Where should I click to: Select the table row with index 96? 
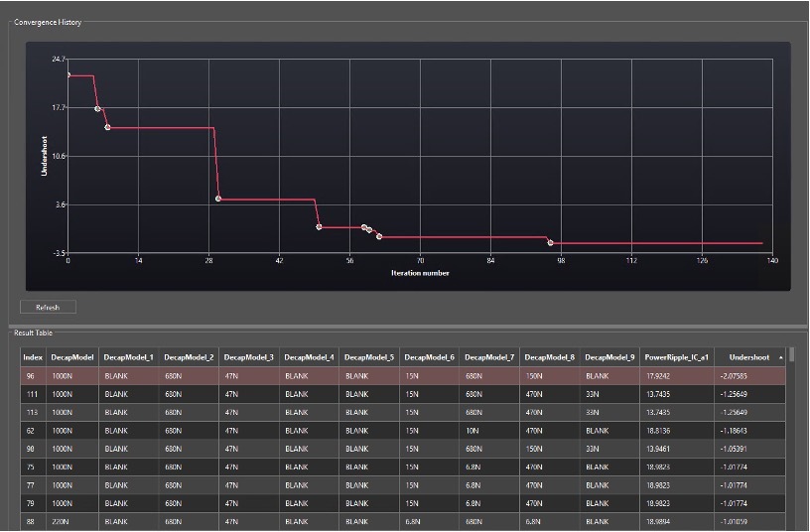tap(403, 376)
